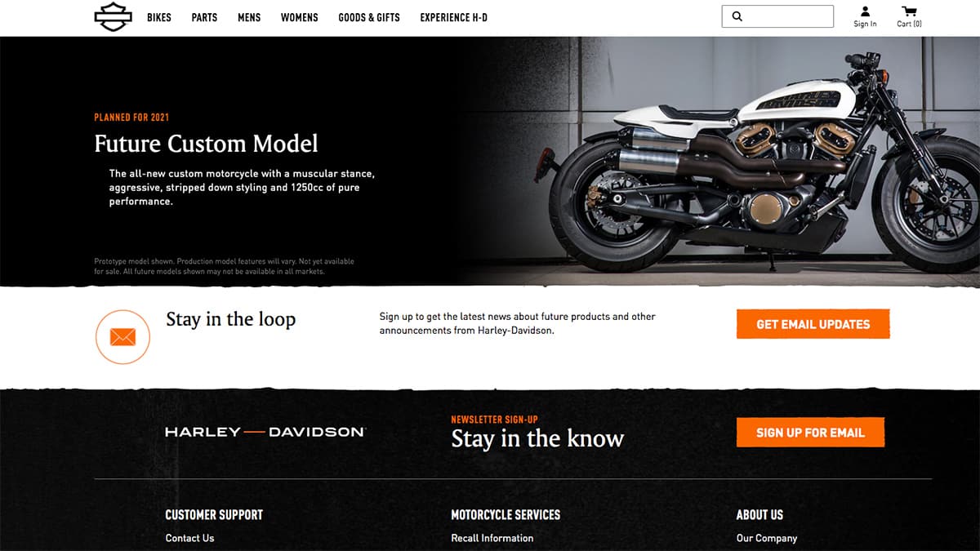Open the Our Company link
This screenshot has width=980, height=551.
tap(767, 538)
